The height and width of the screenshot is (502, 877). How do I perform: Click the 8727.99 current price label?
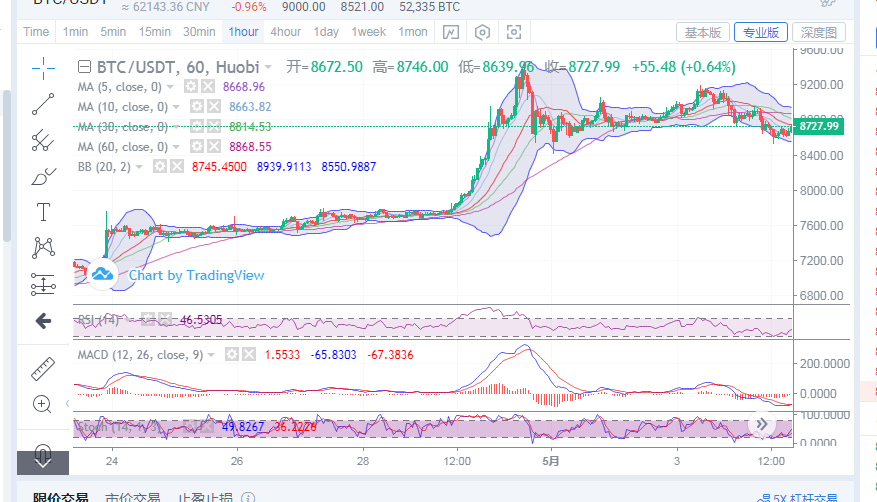819,126
